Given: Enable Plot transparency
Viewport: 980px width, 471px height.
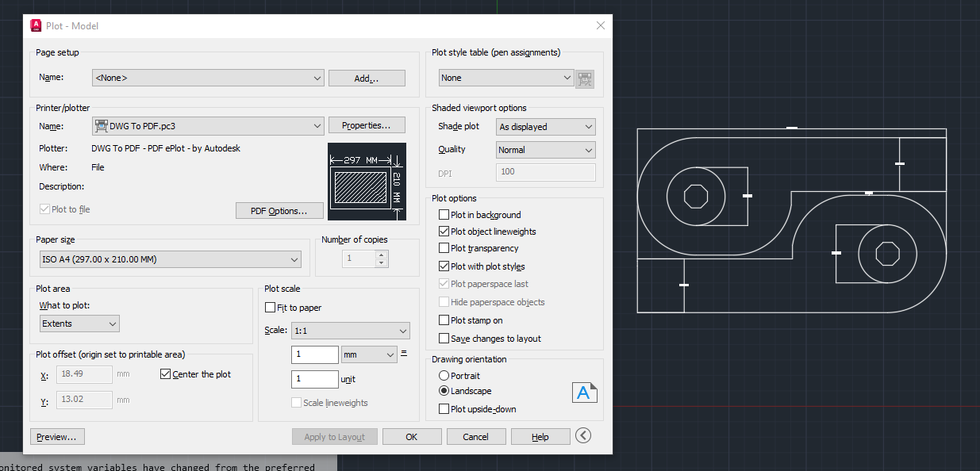Looking at the screenshot, I should [442, 248].
